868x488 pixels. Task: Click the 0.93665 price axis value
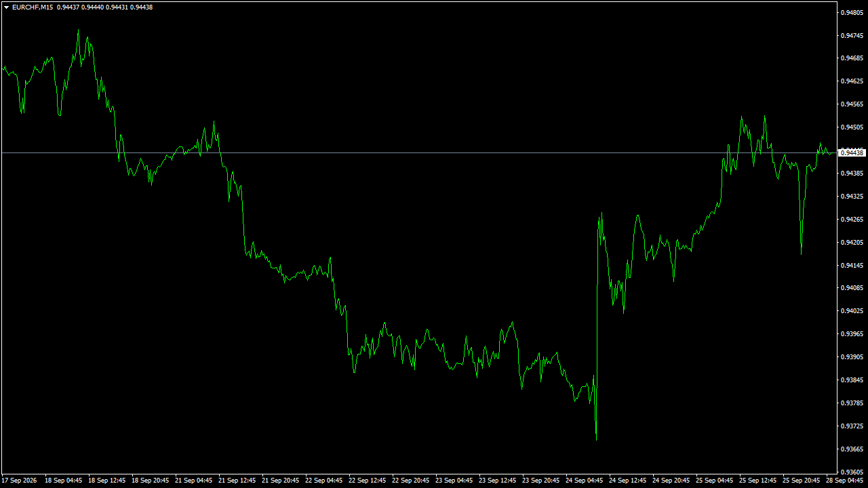852,449
